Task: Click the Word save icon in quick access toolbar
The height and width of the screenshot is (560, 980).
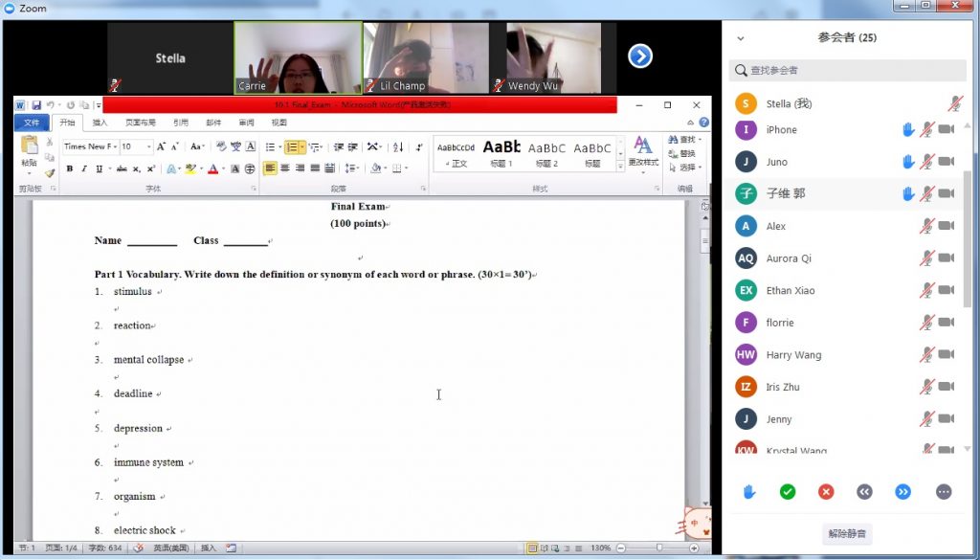Action: pyautogui.click(x=36, y=105)
